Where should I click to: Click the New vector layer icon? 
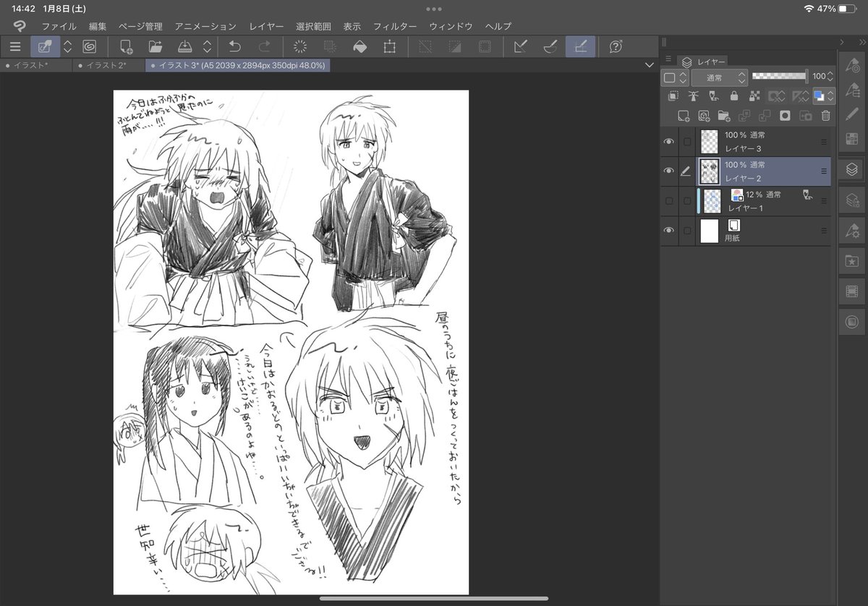tap(703, 115)
